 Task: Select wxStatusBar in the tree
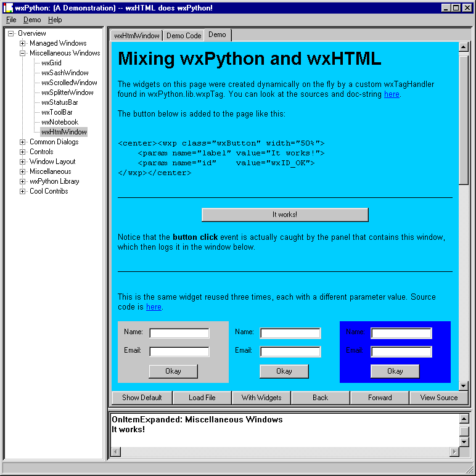59,102
